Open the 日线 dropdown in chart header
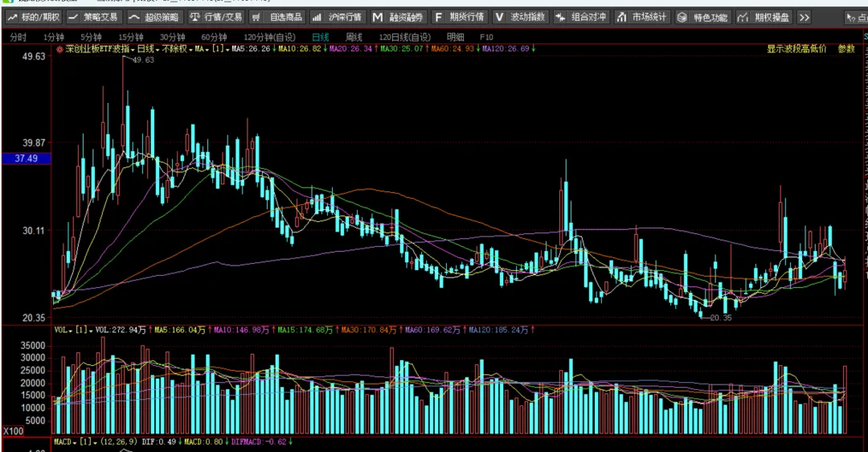 click(x=149, y=49)
